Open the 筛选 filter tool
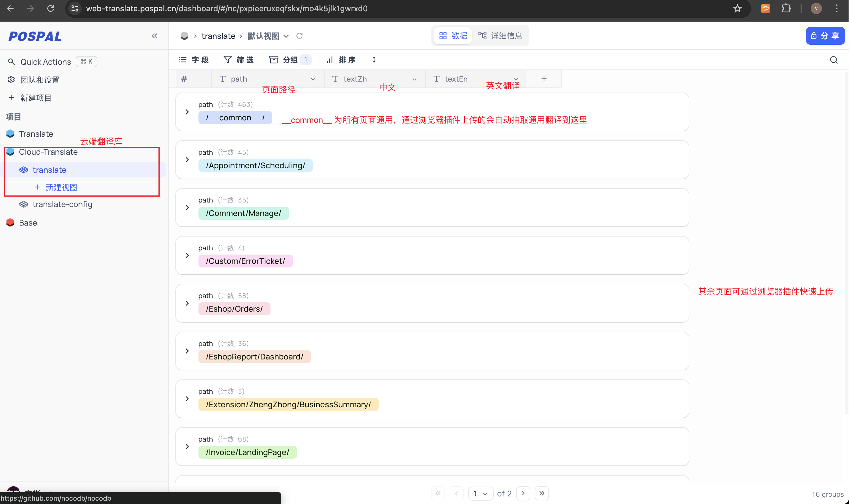849x504 pixels. click(x=239, y=60)
